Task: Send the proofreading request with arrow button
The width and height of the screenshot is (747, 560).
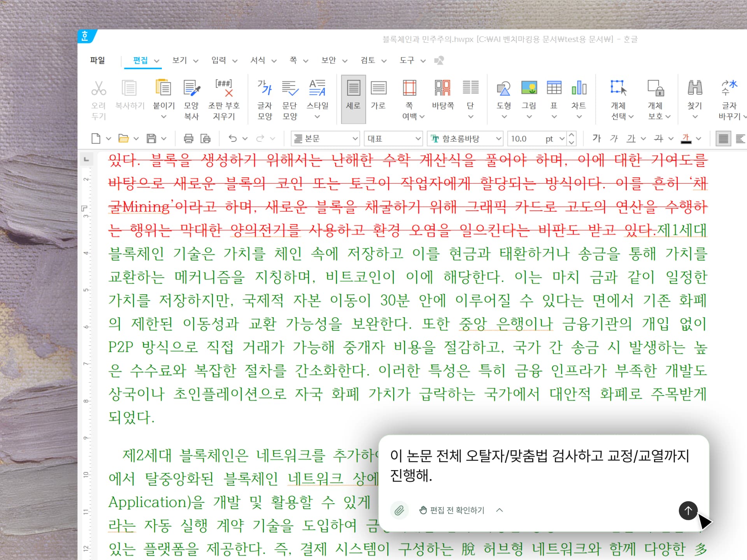Action: (x=688, y=511)
